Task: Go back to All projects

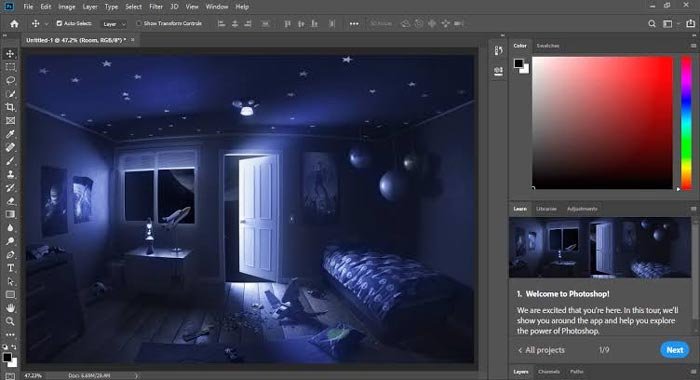Action: (542, 350)
